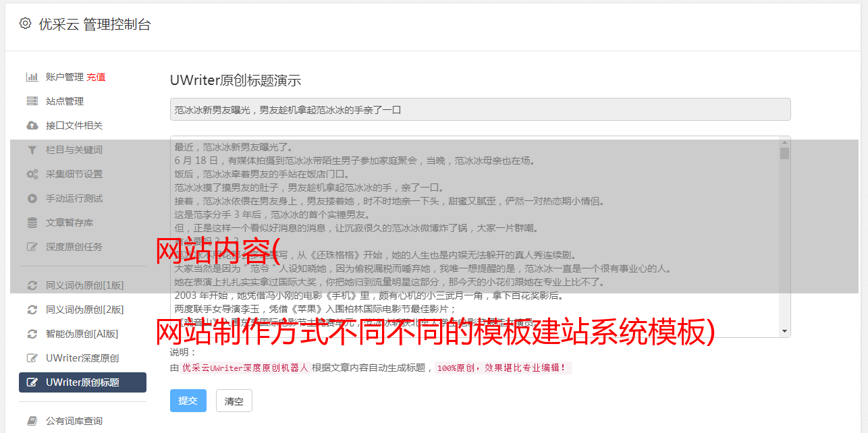Open the 充值 recharge link
This screenshot has height=433, width=868.
pos(96,77)
